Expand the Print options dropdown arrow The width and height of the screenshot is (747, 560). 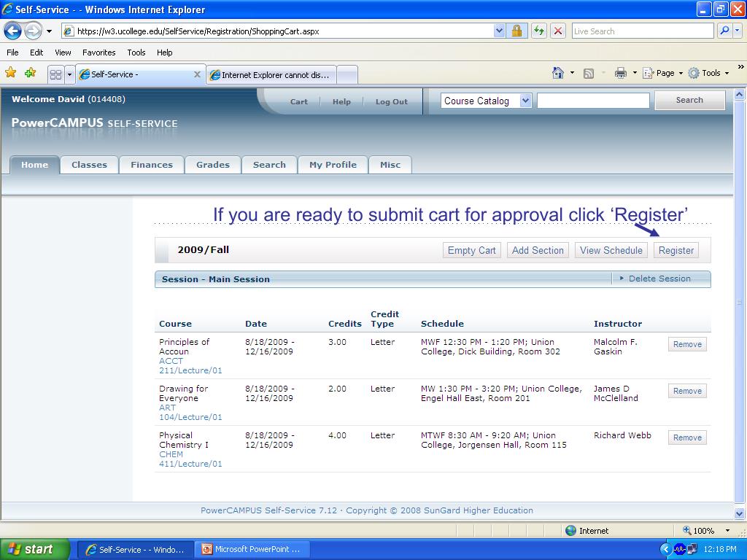tap(635, 73)
